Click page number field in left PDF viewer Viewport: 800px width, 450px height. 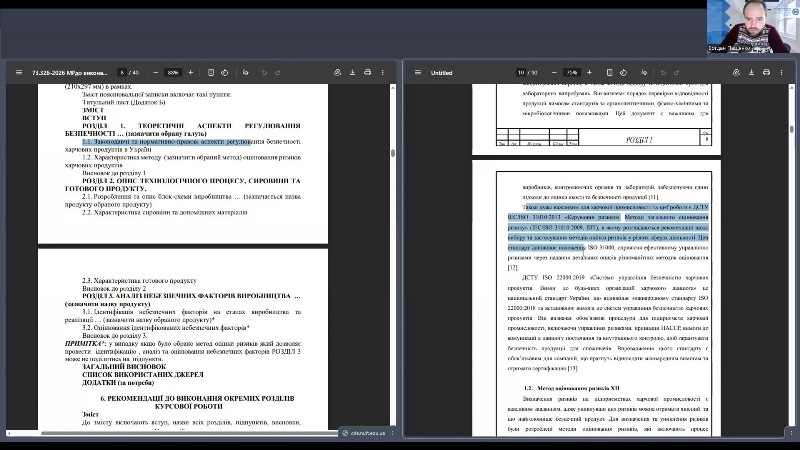point(122,72)
